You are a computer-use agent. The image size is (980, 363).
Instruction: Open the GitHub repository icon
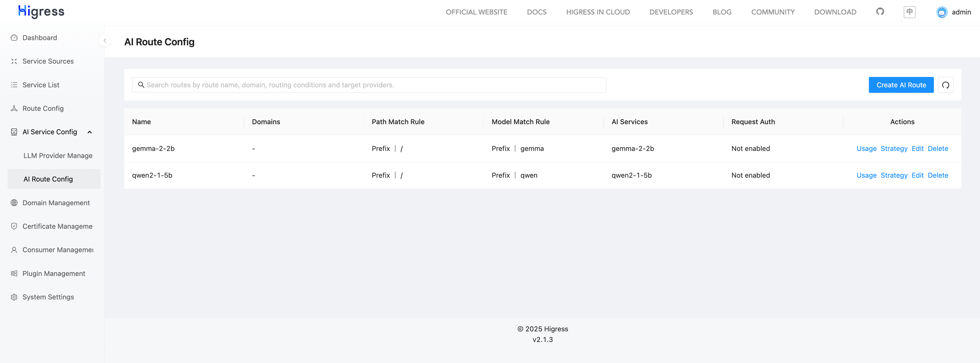[880, 11]
